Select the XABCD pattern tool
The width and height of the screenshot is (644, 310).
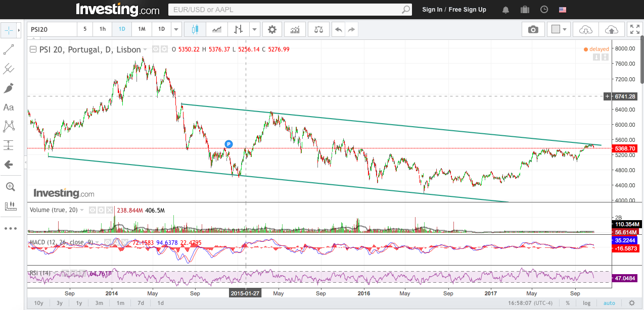coord(9,126)
